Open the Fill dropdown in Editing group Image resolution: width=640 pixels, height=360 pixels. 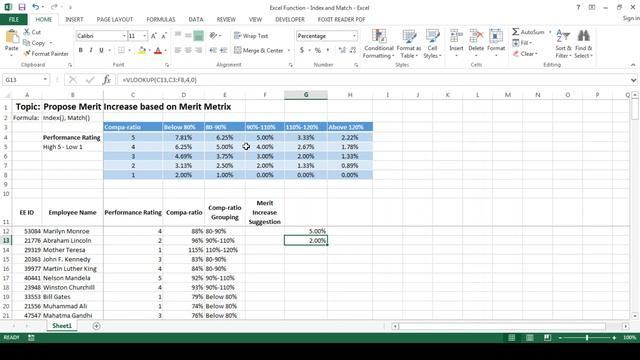(x=530, y=43)
